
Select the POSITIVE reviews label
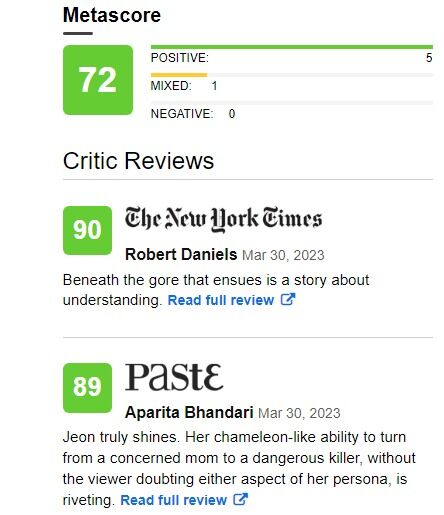pyautogui.click(x=180, y=58)
